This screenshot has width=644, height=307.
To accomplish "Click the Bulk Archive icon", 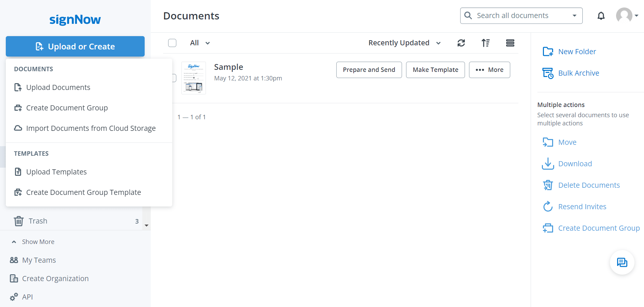I will (x=548, y=73).
